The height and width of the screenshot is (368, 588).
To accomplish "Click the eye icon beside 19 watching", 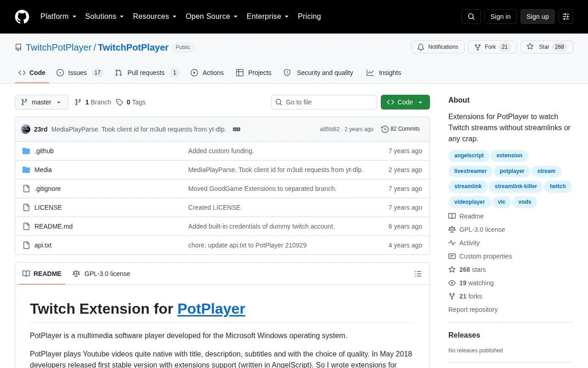I will coord(452,283).
